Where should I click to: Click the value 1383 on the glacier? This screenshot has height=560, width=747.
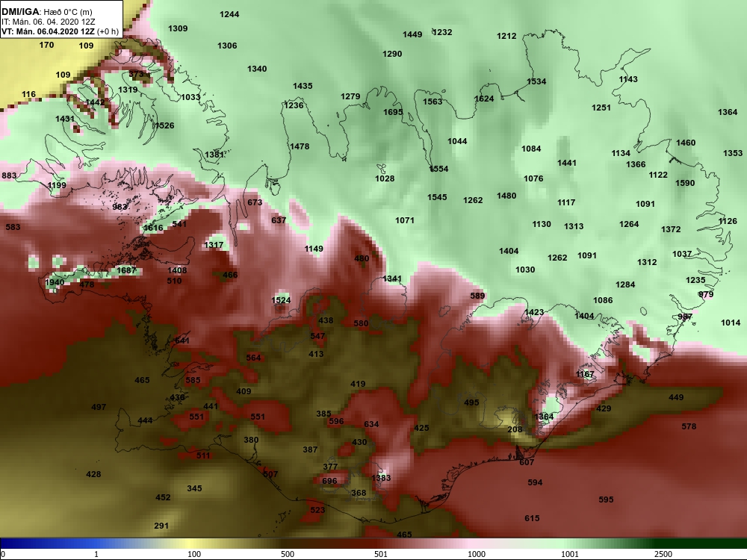coord(381,478)
